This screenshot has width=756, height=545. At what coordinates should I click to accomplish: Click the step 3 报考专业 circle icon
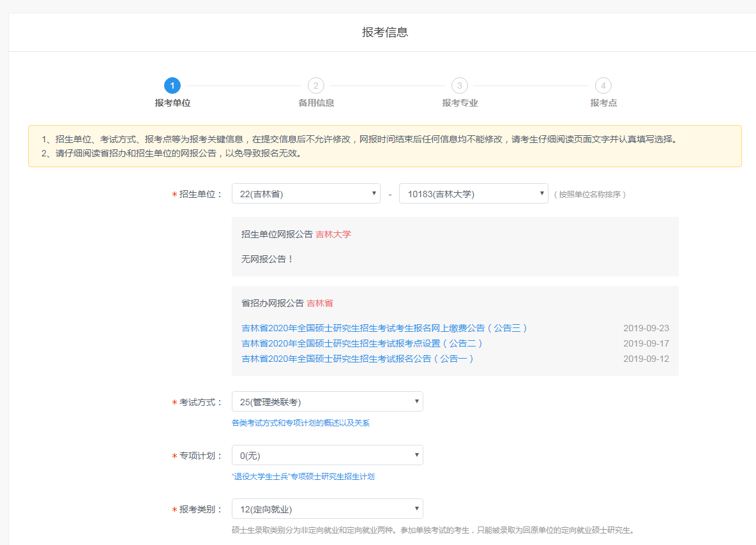(459, 86)
